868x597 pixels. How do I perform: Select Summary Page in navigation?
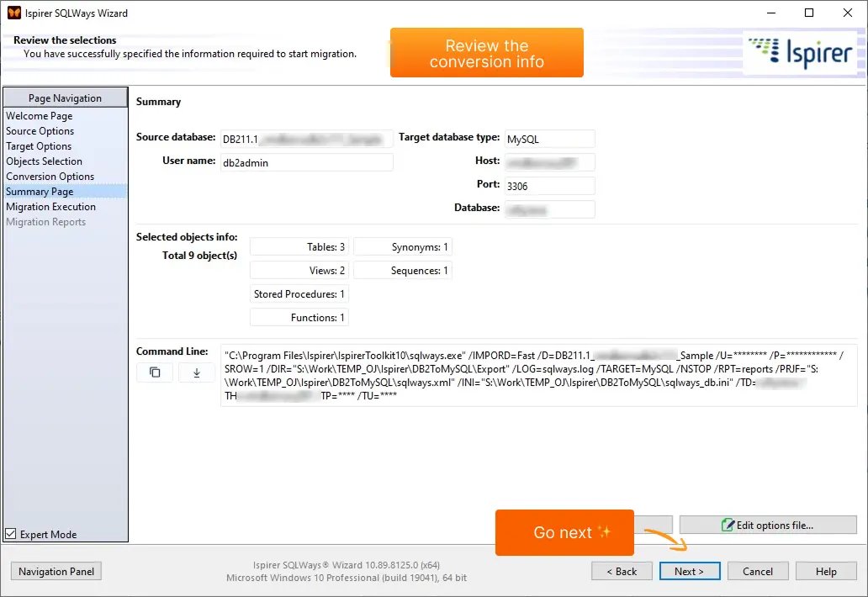point(66,192)
